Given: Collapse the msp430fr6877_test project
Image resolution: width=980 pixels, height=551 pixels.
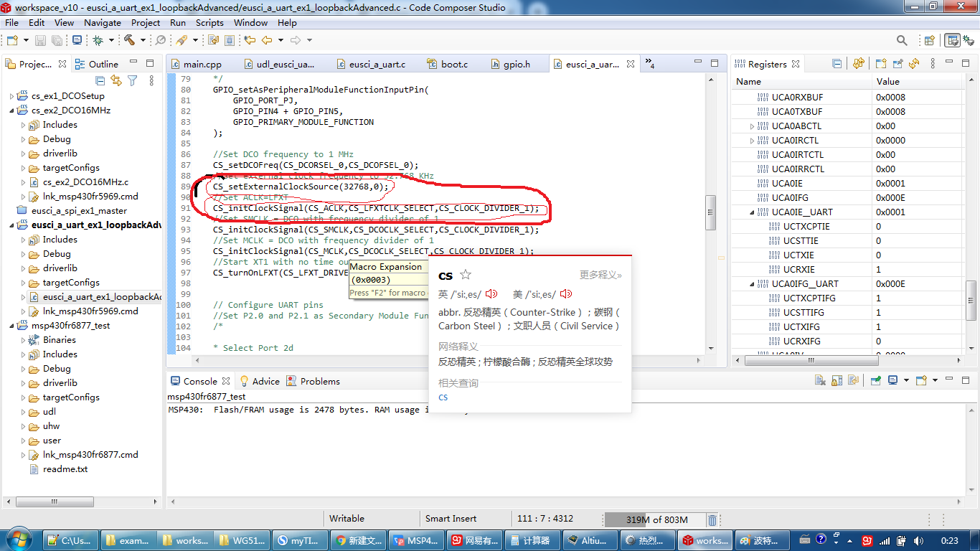Looking at the screenshot, I should [11, 326].
